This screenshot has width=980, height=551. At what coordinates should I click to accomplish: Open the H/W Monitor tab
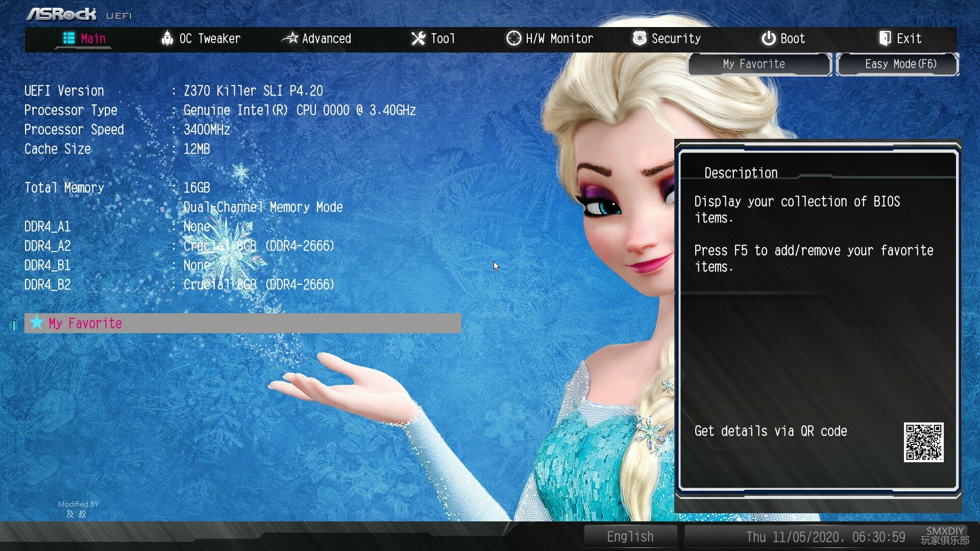[550, 39]
